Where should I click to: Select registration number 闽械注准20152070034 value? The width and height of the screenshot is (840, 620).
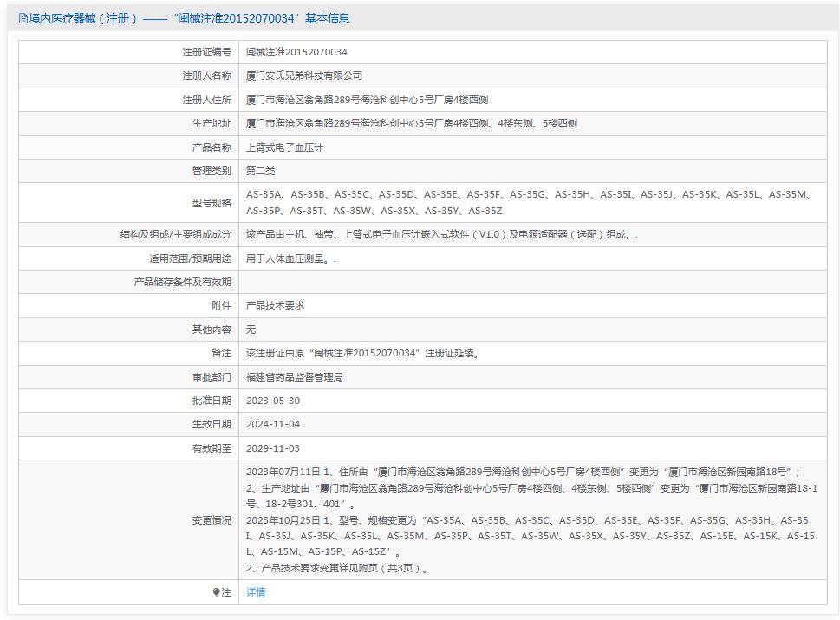pyautogui.click(x=296, y=52)
